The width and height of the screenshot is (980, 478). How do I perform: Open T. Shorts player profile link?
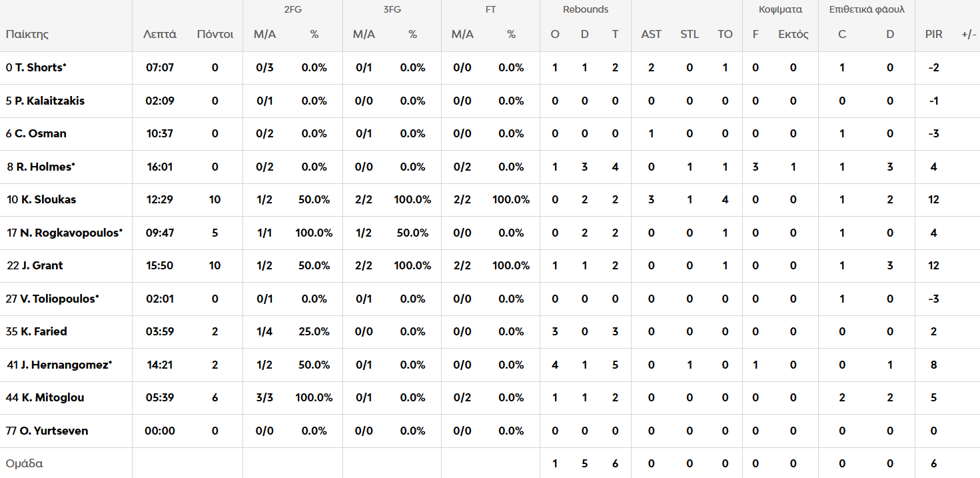tap(40, 68)
